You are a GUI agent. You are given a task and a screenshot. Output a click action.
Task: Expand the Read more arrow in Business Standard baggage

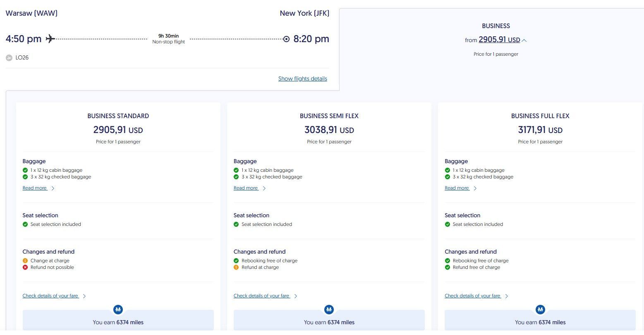pyautogui.click(x=53, y=188)
